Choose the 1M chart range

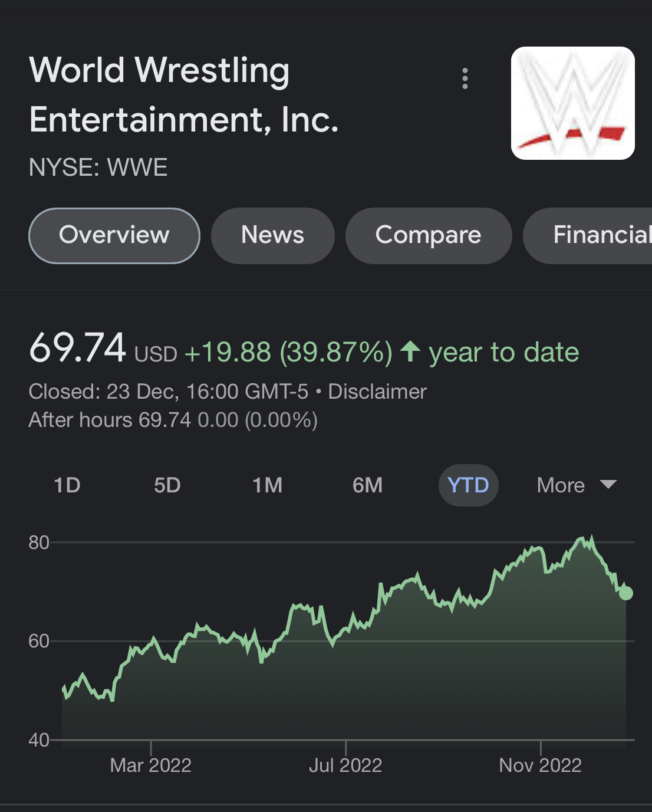(x=268, y=485)
